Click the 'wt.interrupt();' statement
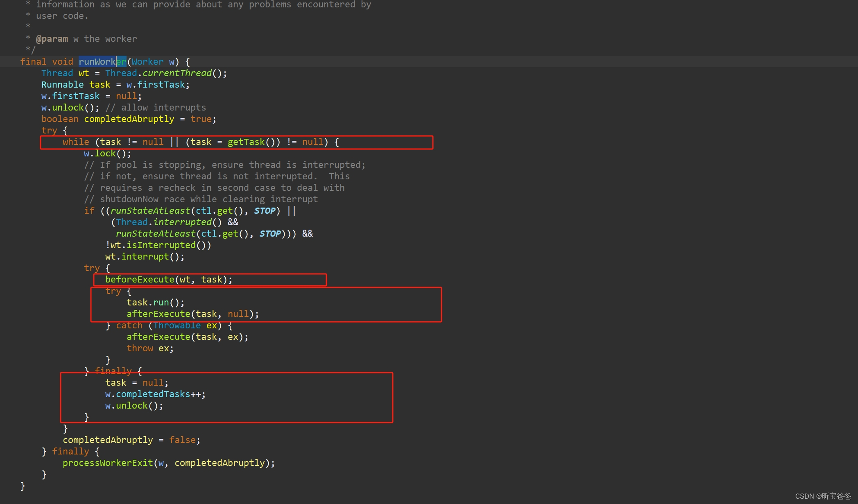The image size is (858, 504). 145,256
